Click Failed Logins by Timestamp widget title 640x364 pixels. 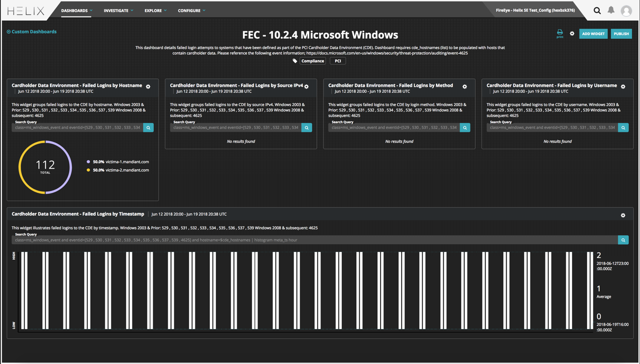(x=78, y=214)
